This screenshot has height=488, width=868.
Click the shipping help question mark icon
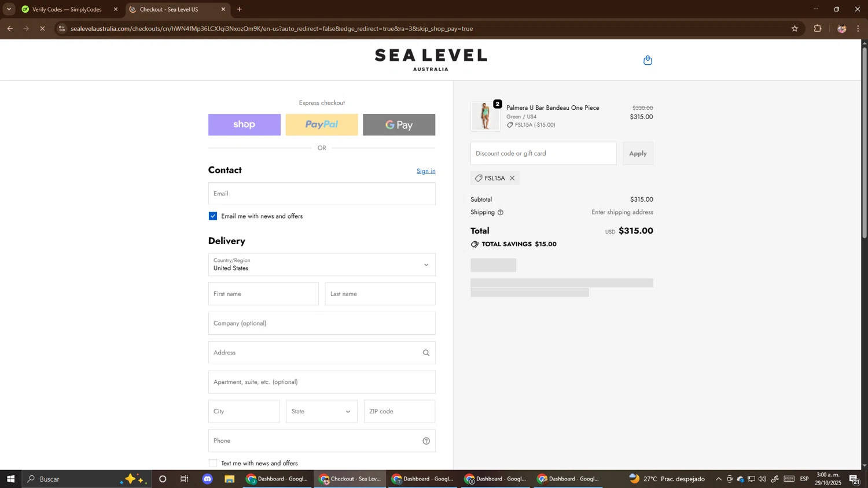tap(501, 213)
